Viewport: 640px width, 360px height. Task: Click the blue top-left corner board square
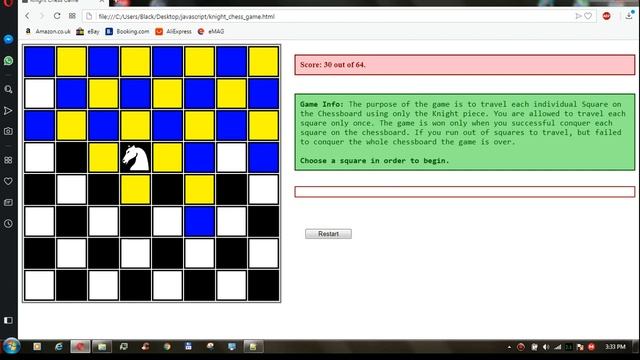[40, 61]
